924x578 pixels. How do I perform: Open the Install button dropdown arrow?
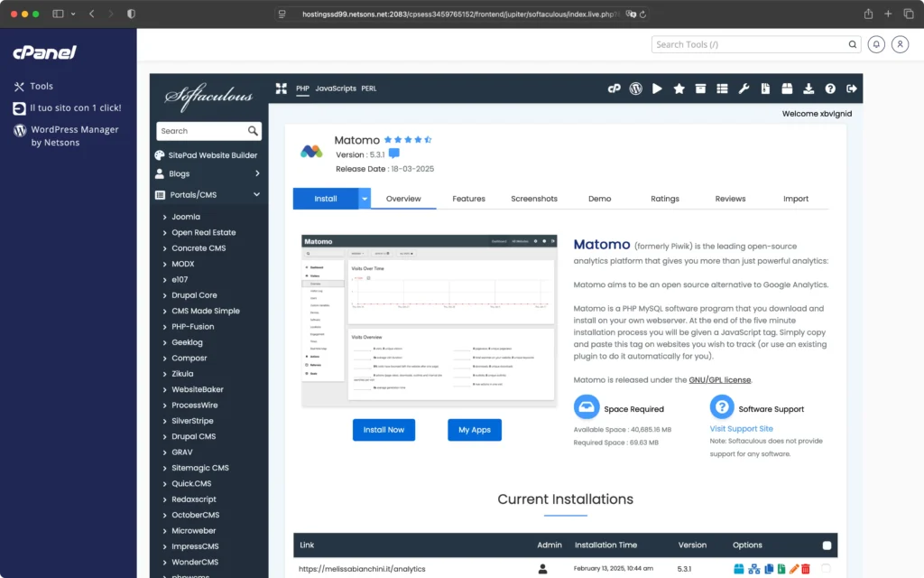(365, 199)
